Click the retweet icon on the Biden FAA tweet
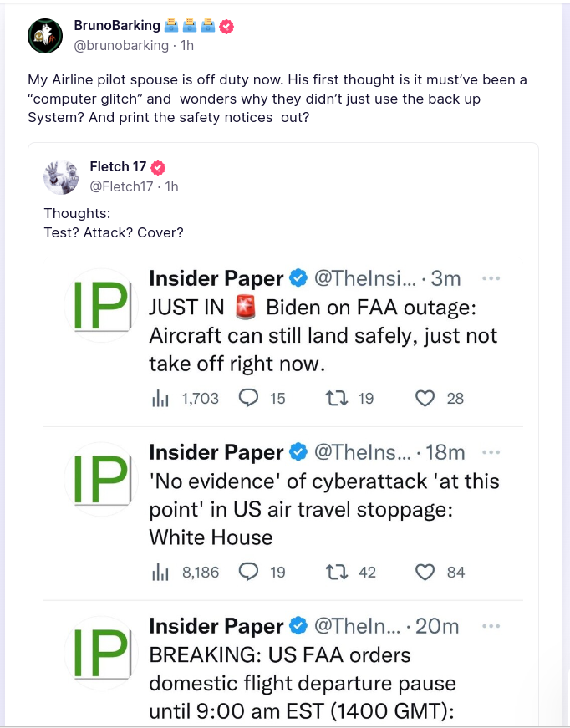Viewport: 570px width, 728px height. 336,398
